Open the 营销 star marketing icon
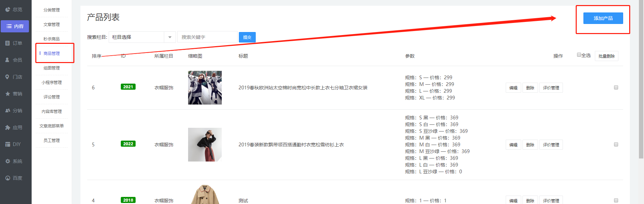Screen dimensions: 644x204 pyautogui.click(x=8, y=94)
